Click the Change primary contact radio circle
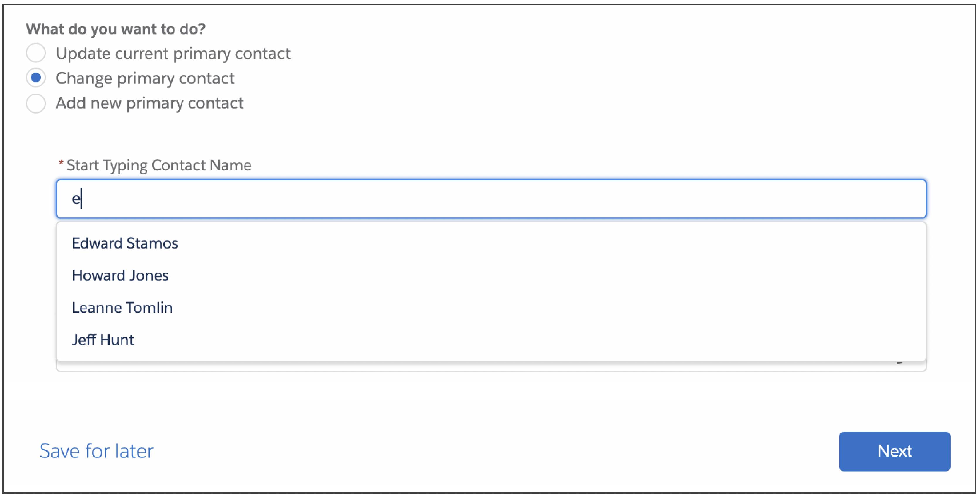The width and height of the screenshot is (980, 497). tap(36, 78)
